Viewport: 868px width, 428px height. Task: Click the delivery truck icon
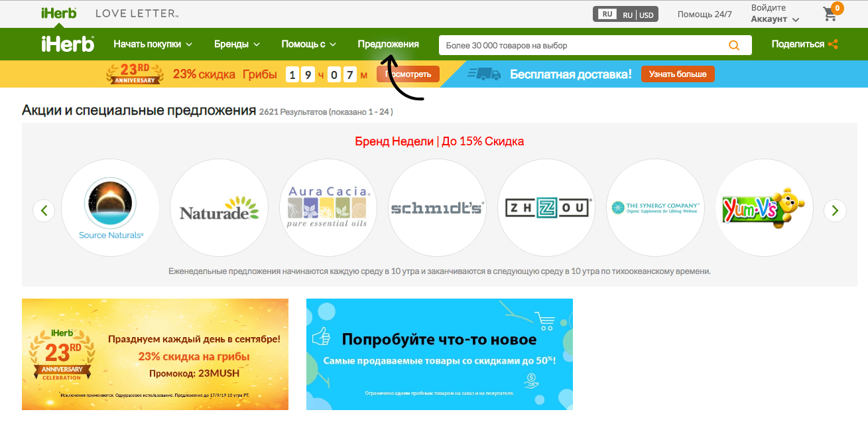click(x=484, y=74)
